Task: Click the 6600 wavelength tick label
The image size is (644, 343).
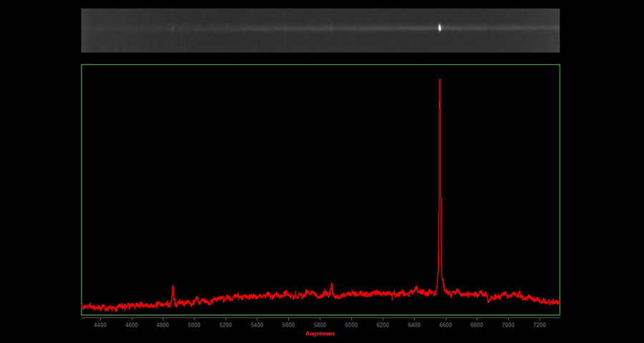Action: [446, 324]
